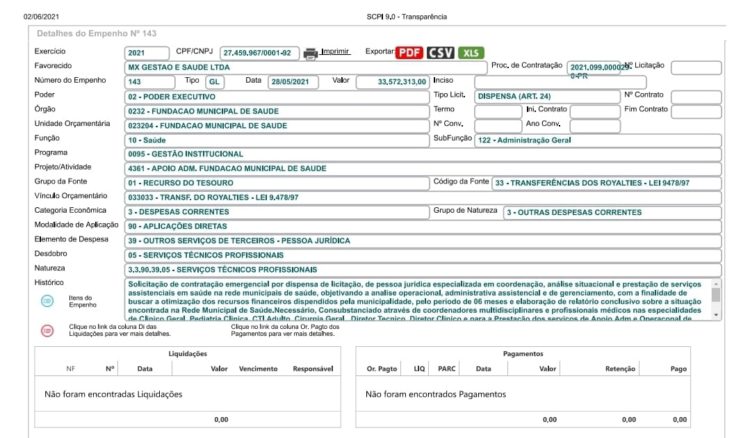Select the CPF/CNPJ field value
Image resolution: width=750 pixels, height=438 pixels.
click(x=259, y=53)
